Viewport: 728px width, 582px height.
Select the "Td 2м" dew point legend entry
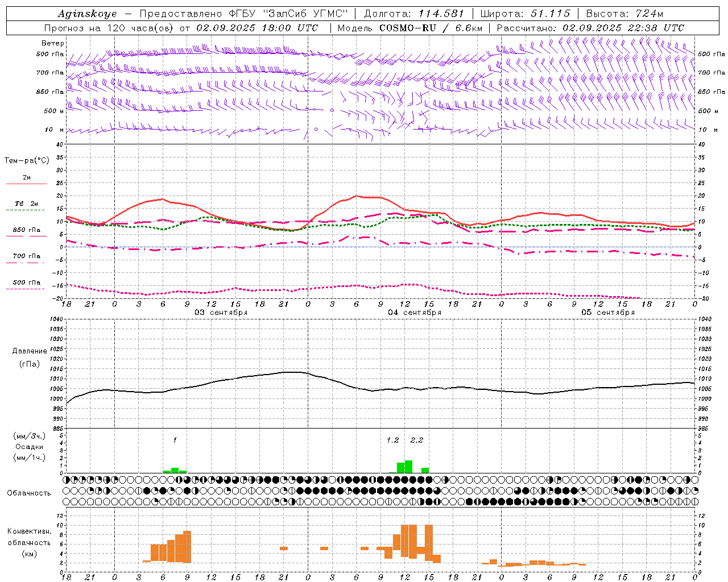click(x=27, y=203)
